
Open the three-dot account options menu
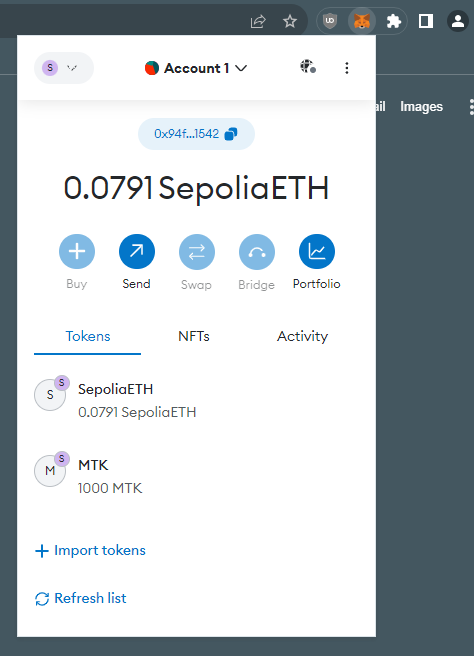(x=346, y=68)
